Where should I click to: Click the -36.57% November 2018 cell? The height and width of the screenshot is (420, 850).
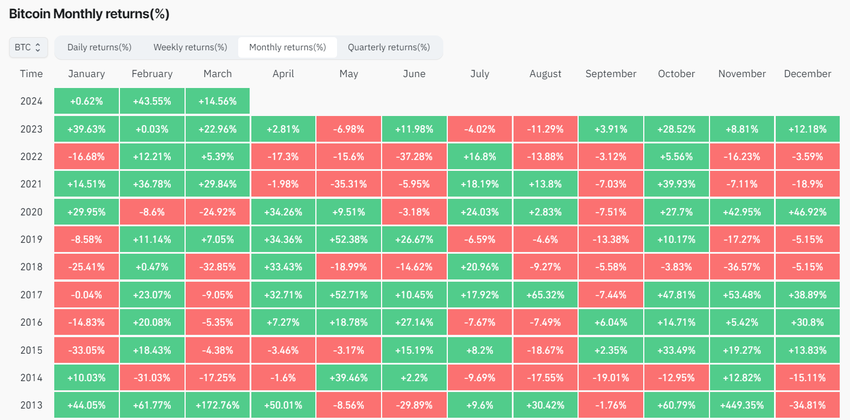[x=741, y=267]
